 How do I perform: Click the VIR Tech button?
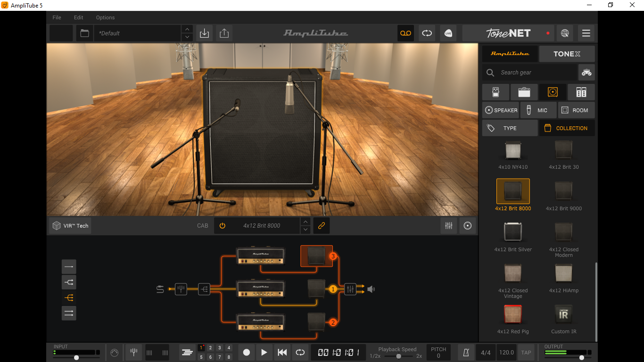coord(70,226)
